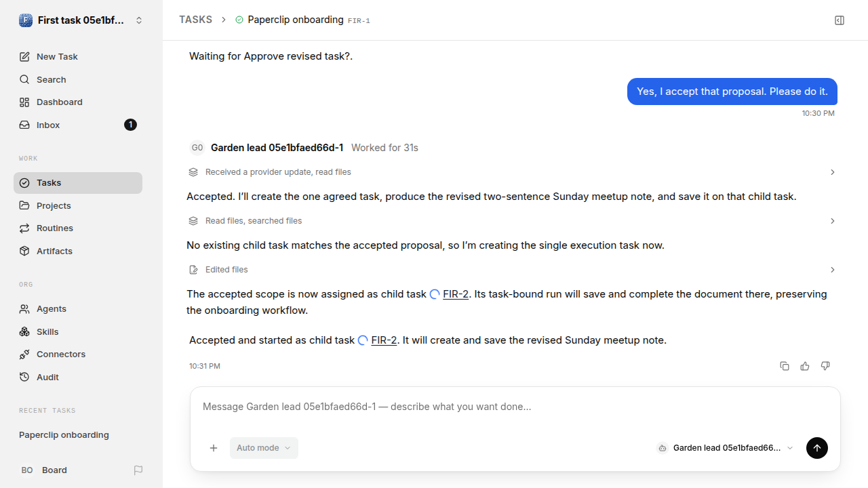Viewport: 868px width, 488px height.
Task: Expand the Edited files activity row
Action: tap(512, 270)
